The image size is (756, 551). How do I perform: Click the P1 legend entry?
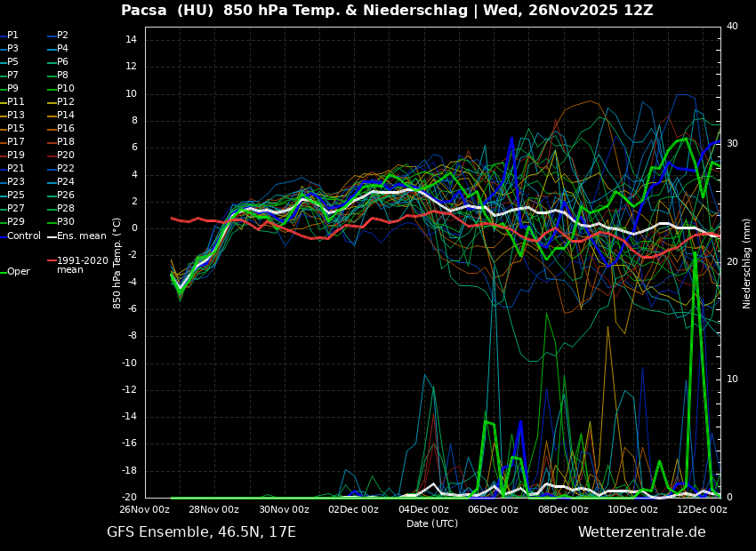[12, 36]
